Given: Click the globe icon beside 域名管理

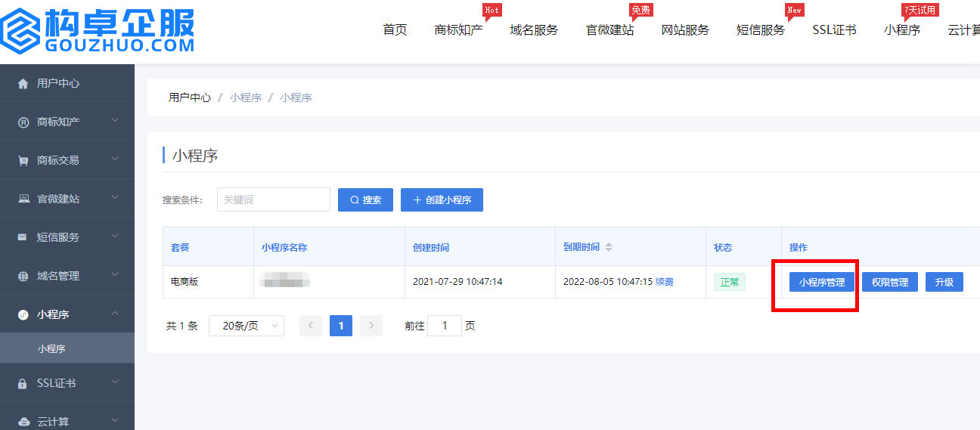Looking at the screenshot, I should pyautogui.click(x=23, y=277).
